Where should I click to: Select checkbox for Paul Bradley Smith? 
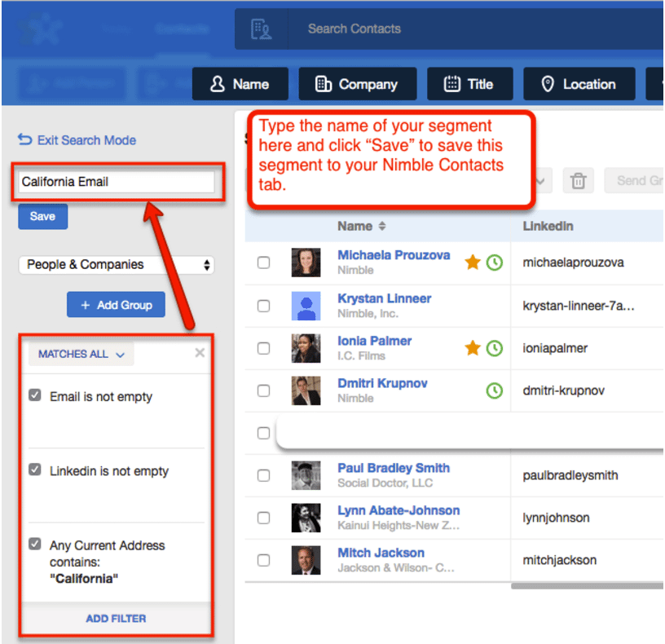point(263,475)
